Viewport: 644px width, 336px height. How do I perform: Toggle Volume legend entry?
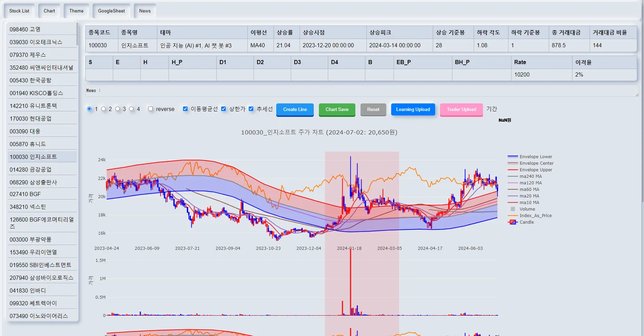pyautogui.click(x=522, y=209)
